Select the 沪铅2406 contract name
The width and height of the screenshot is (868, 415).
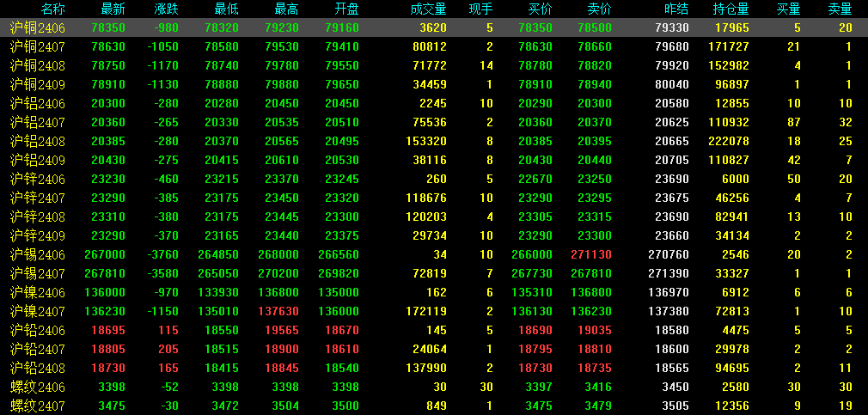[37, 330]
